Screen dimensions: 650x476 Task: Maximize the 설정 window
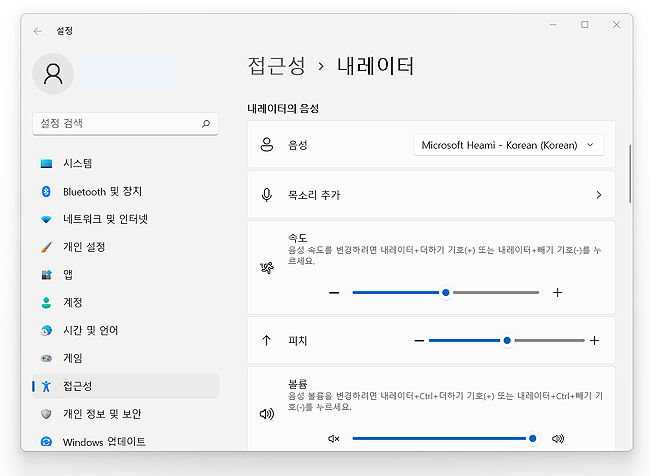click(x=585, y=25)
